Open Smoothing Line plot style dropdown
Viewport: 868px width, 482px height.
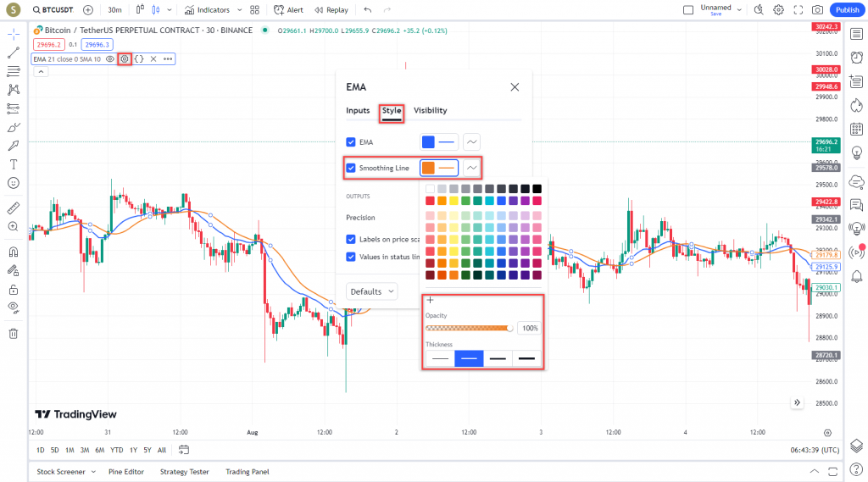[471, 168]
